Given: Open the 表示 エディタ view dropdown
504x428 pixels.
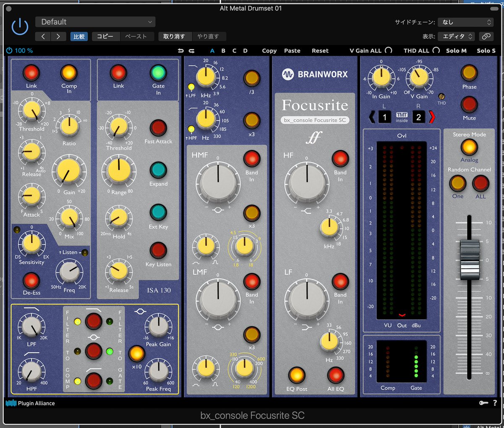Looking at the screenshot, I should click(456, 37).
